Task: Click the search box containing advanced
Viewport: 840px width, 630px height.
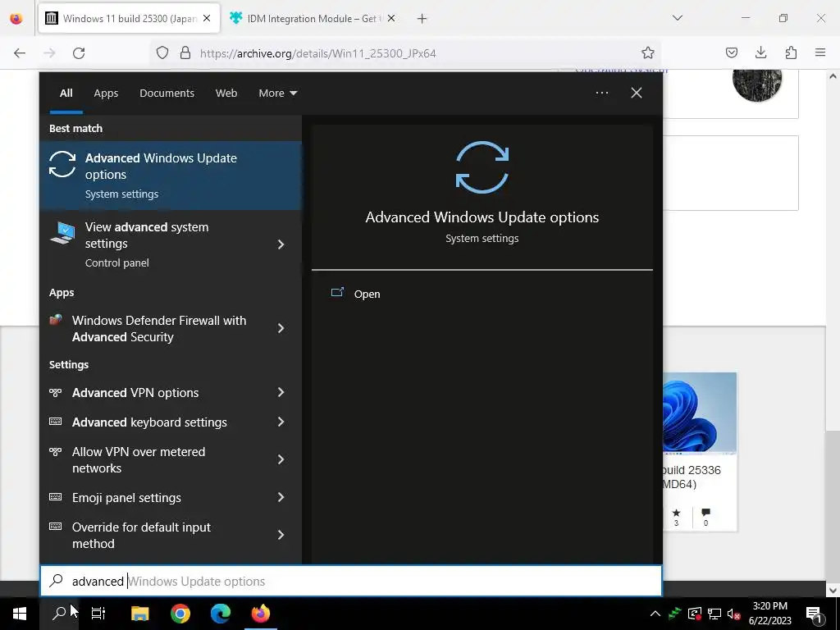Action: point(351,582)
